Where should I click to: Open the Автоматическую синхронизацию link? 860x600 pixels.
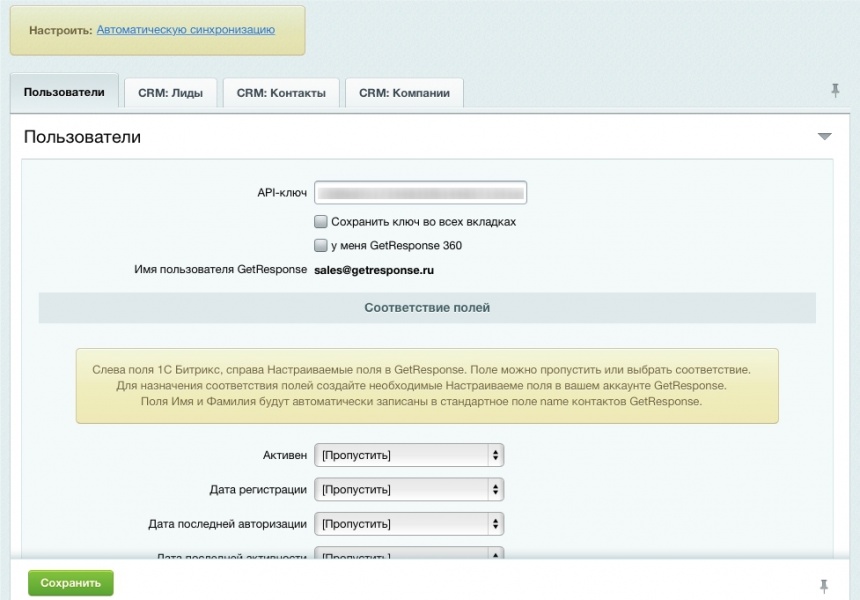click(x=185, y=30)
